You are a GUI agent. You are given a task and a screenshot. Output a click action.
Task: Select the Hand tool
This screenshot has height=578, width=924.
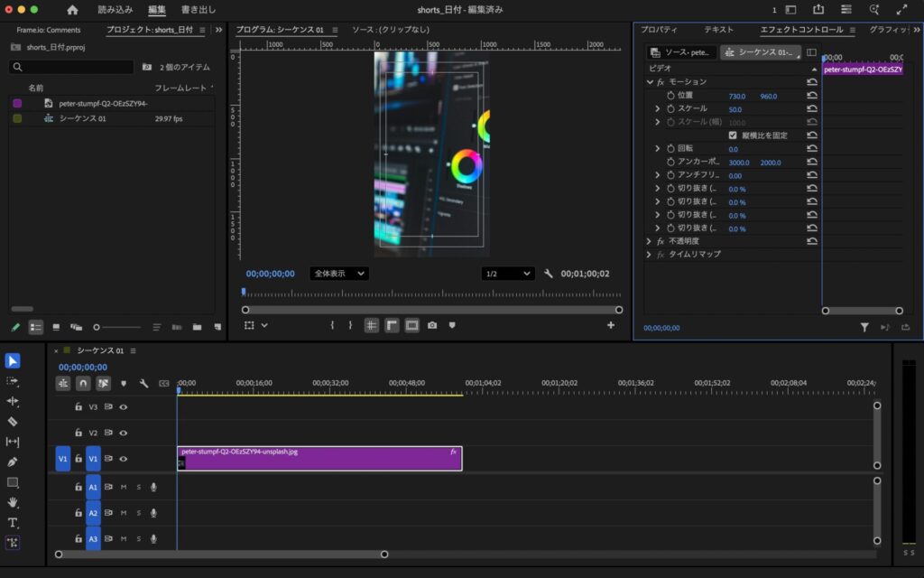point(13,502)
